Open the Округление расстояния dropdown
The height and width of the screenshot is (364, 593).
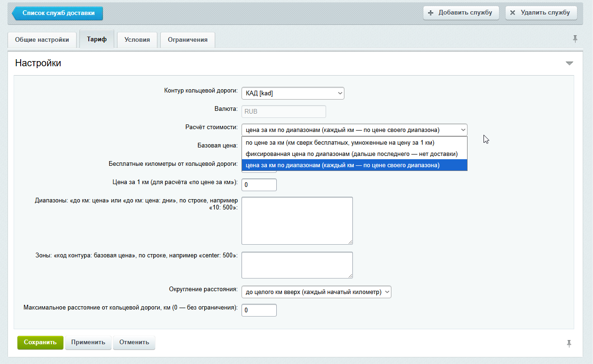tap(316, 292)
